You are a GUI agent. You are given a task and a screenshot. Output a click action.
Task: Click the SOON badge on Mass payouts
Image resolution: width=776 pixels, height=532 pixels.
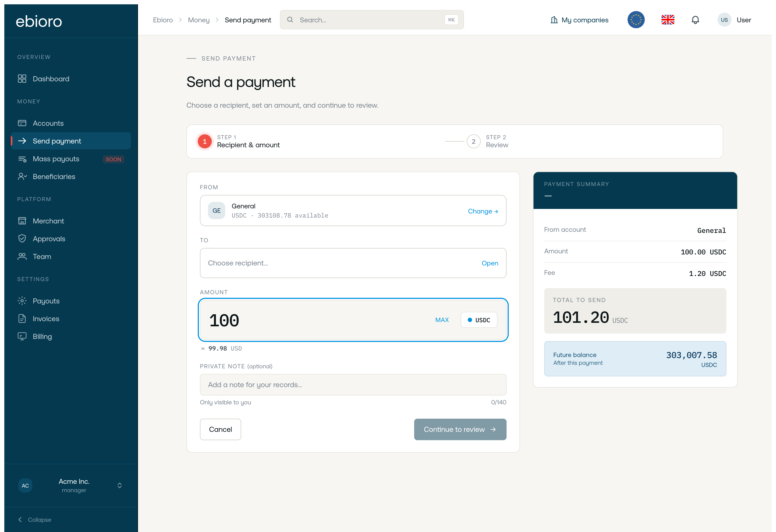(x=113, y=159)
